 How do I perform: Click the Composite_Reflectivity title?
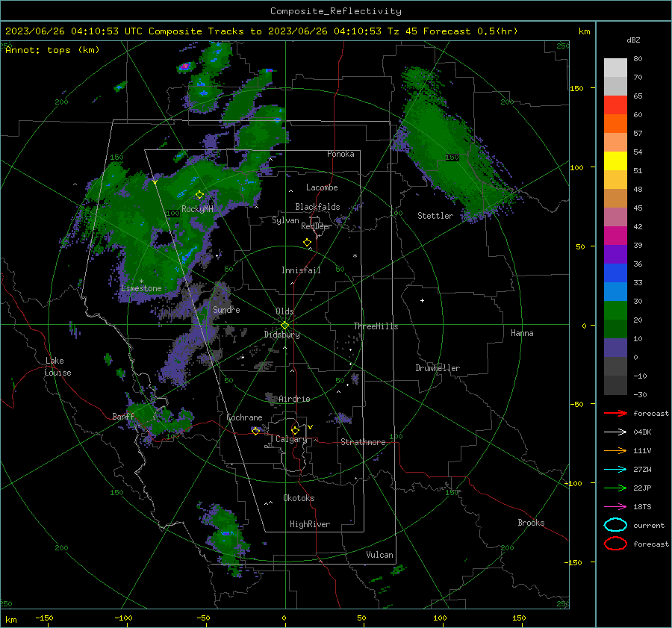click(336, 11)
